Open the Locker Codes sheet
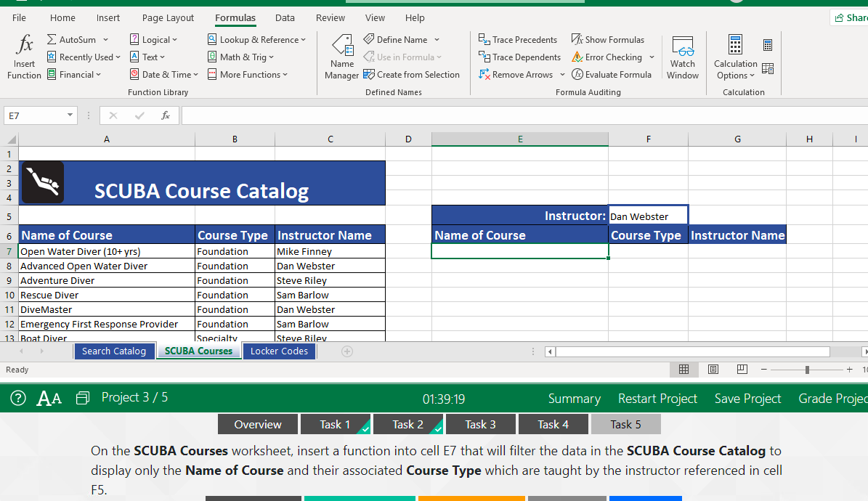 point(279,351)
